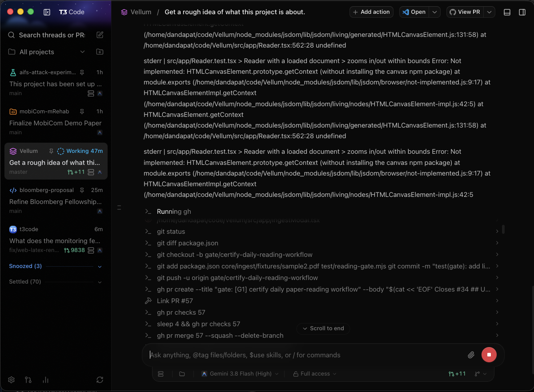The image size is (534, 392).
Task: Click the Open in VS Code button
Action: tap(414, 12)
